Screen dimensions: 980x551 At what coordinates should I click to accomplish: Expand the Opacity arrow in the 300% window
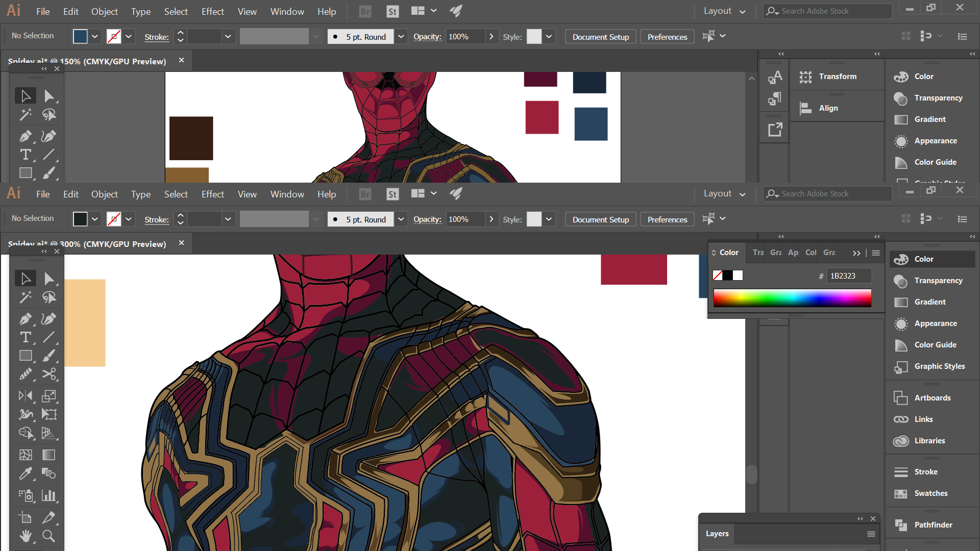[491, 219]
